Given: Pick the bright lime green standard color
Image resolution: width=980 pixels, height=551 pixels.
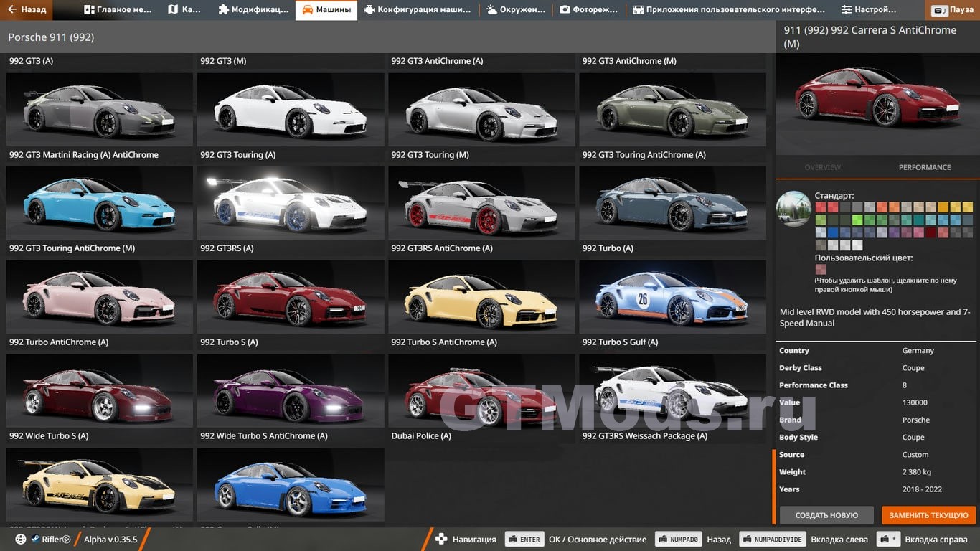Looking at the screenshot, I should (x=857, y=220).
